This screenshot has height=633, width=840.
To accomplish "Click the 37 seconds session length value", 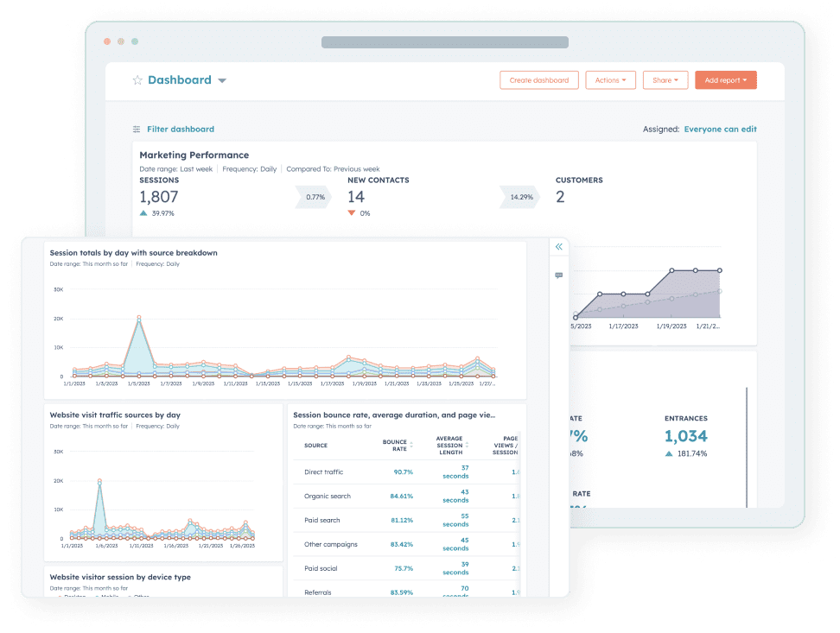I will (456, 472).
